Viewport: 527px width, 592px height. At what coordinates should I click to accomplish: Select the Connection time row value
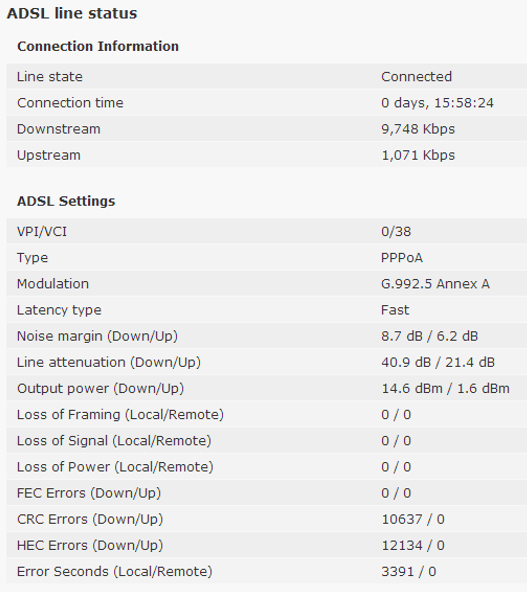tap(437, 103)
